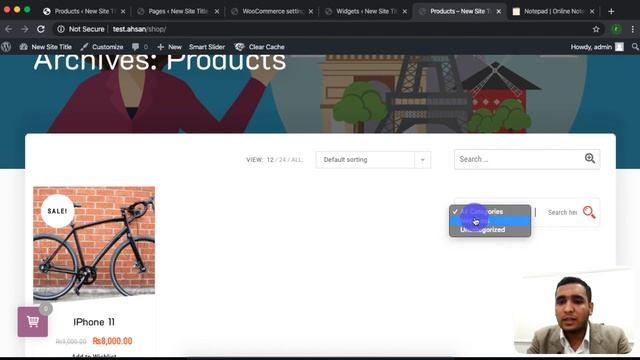
Task: Click the admin bar search magnifier
Action: [x=635, y=47]
